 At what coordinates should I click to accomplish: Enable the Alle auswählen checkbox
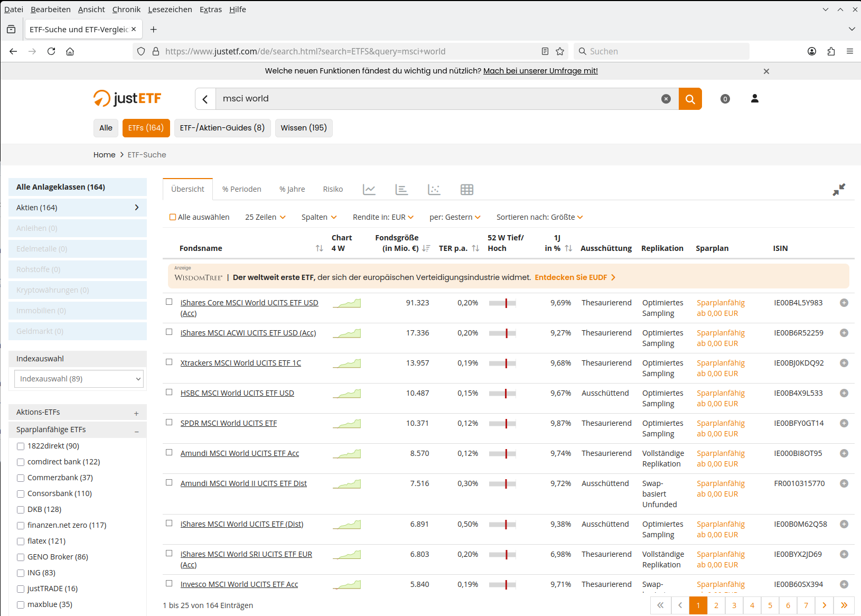tap(173, 217)
